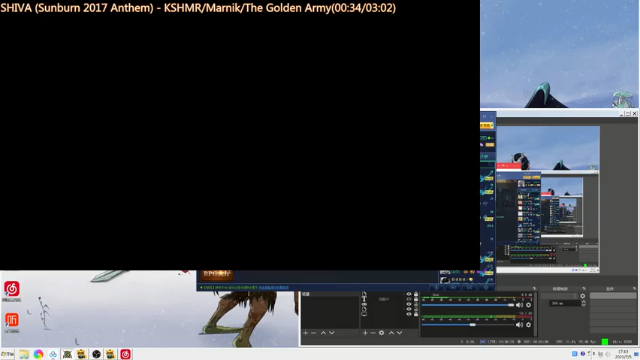The width and height of the screenshot is (640, 360).
Task: Toggle lock on the first source
Action: [416, 294]
